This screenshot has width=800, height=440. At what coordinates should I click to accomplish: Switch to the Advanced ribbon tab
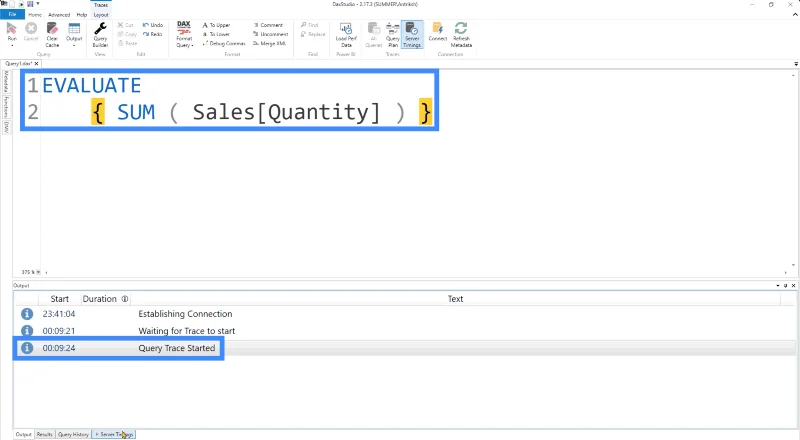pyautogui.click(x=59, y=15)
